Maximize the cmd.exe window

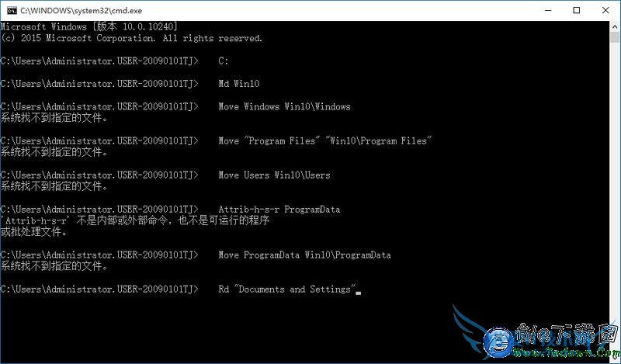pyautogui.click(x=577, y=11)
